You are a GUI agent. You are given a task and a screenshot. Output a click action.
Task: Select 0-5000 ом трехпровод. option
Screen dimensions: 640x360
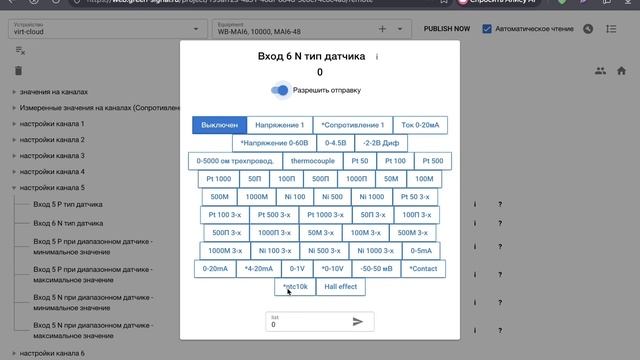(235, 161)
